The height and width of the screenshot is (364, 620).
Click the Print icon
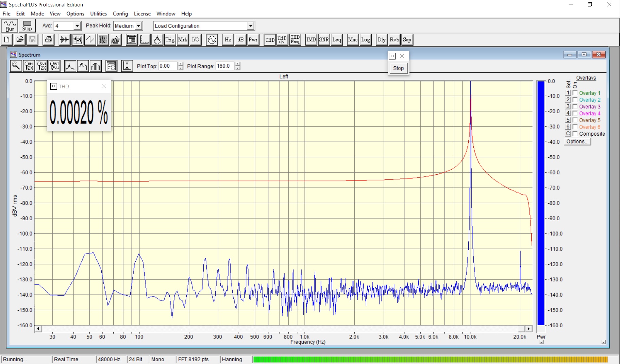49,40
